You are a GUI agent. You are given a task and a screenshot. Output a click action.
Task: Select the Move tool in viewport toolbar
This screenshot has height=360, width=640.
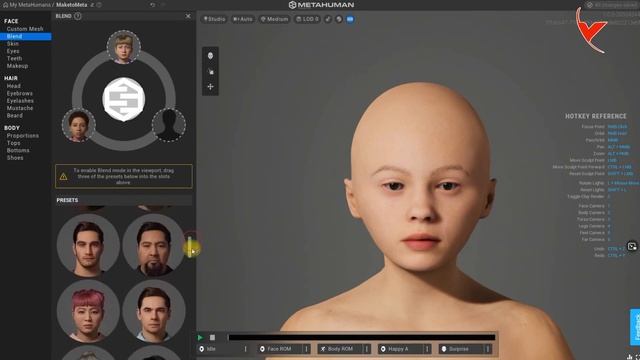click(x=210, y=87)
